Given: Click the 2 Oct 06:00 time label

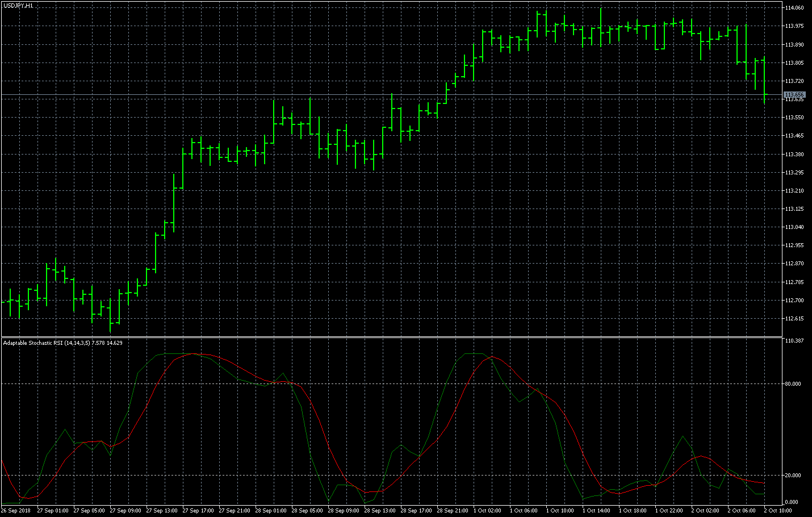Looking at the screenshot, I should point(742,511).
